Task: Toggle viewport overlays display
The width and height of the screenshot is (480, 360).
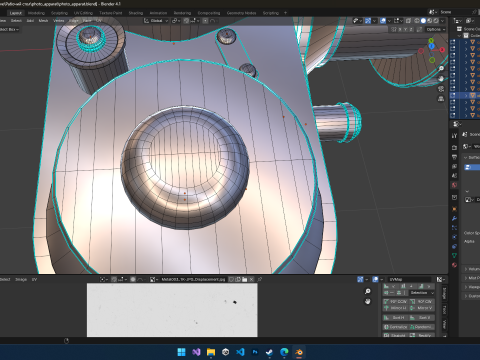Action: coord(383,21)
